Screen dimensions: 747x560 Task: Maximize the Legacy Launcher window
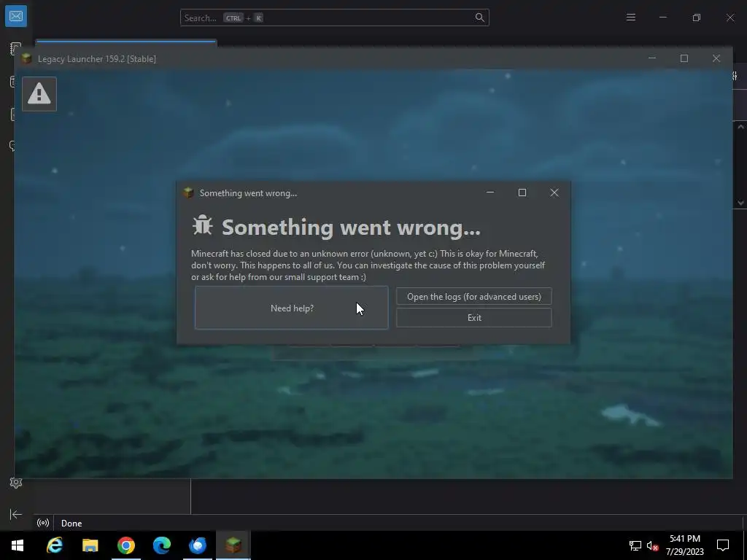pyautogui.click(x=684, y=58)
